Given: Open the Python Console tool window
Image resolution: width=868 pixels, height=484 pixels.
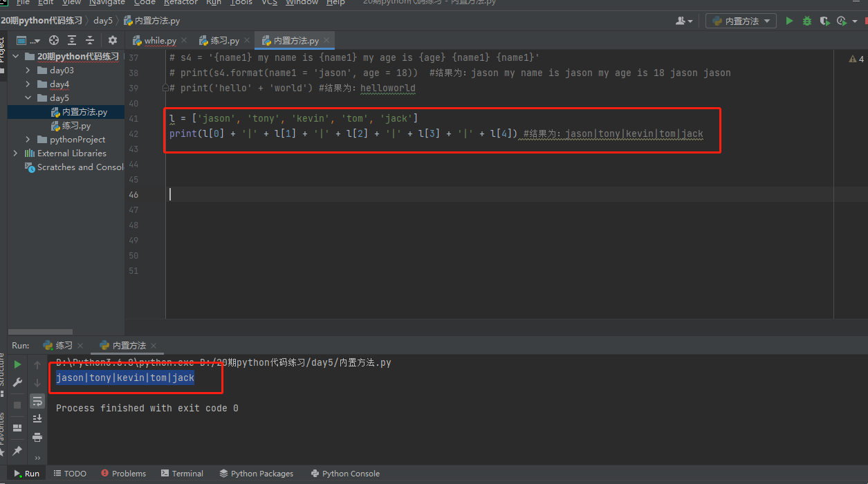Looking at the screenshot, I should 345,474.
